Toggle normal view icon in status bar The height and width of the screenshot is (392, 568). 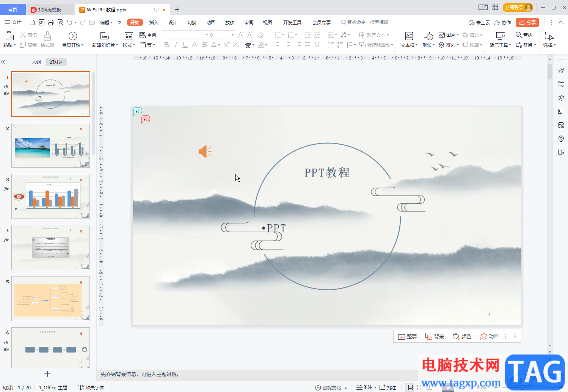tap(410, 387)
